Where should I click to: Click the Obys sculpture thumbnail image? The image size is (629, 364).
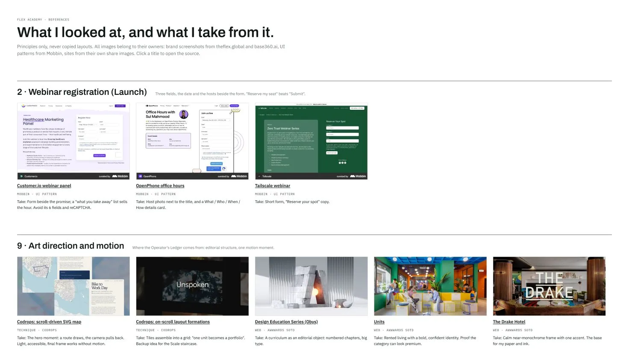(311, 286)
